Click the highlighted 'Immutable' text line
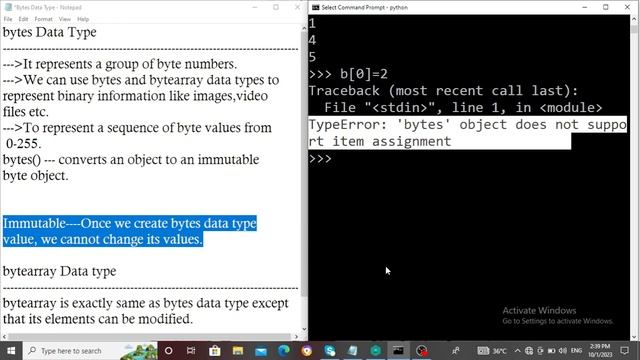This screenshot has height=360, width=640. 130,223
